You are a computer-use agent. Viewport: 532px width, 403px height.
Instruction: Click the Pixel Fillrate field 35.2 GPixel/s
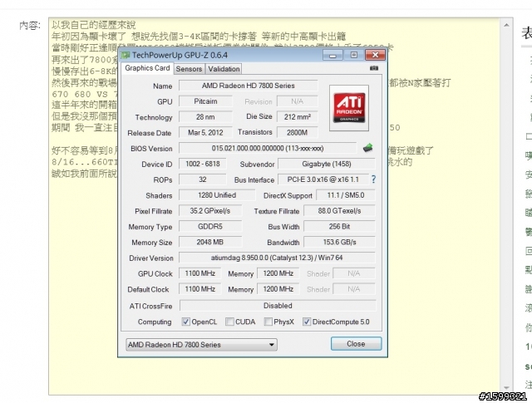210,211
